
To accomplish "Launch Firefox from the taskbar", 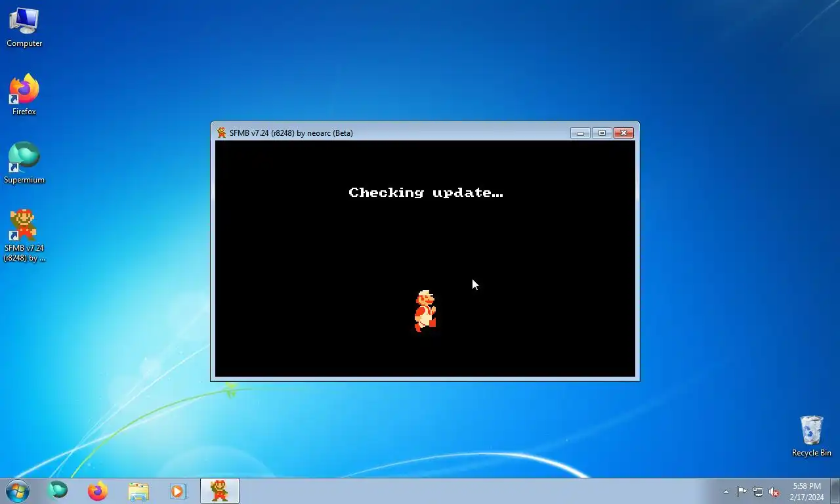I will (x=98, y=491).
